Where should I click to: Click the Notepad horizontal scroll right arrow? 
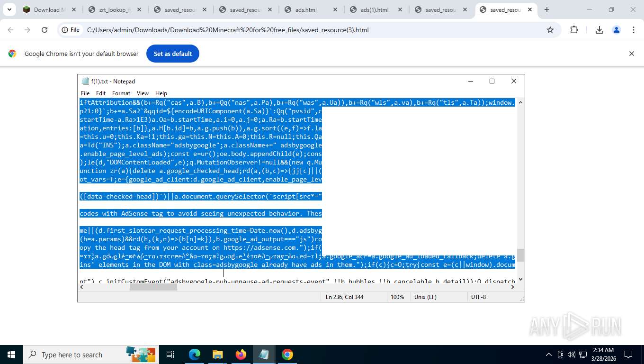512,287
